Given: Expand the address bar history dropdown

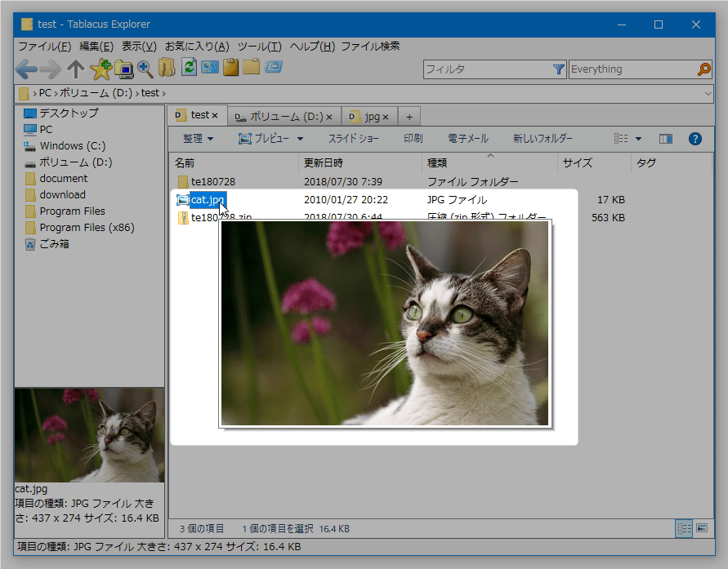Looking at the screenshot, I should point(708,93).
